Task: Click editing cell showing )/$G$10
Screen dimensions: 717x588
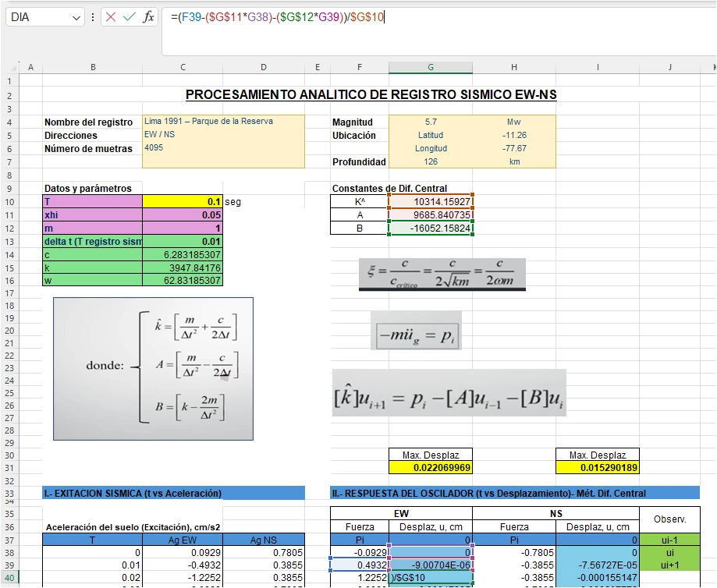Action: click(431, 578)
